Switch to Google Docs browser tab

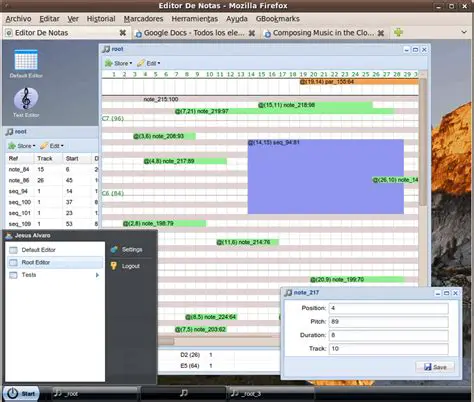click(x=194, y=33)
